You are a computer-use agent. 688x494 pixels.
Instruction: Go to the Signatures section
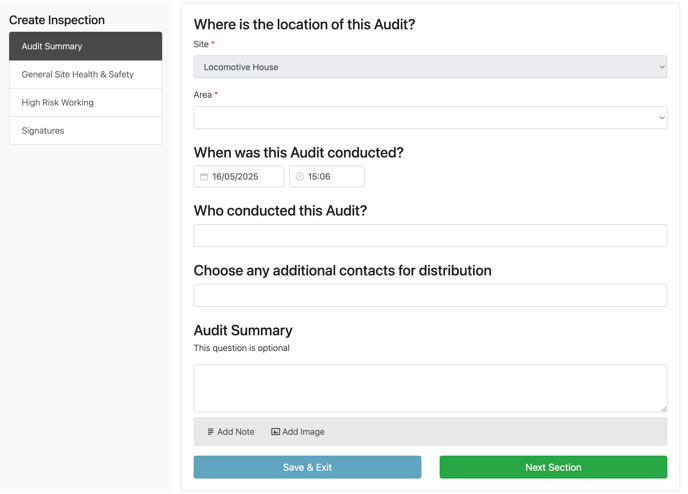click(x=86, y=131)
